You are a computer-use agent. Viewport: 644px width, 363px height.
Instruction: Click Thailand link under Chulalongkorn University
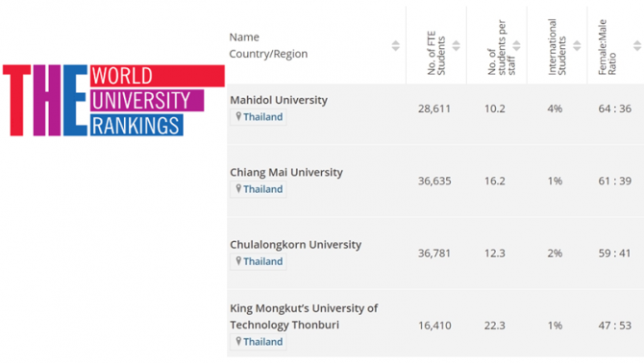pos(262,261)
